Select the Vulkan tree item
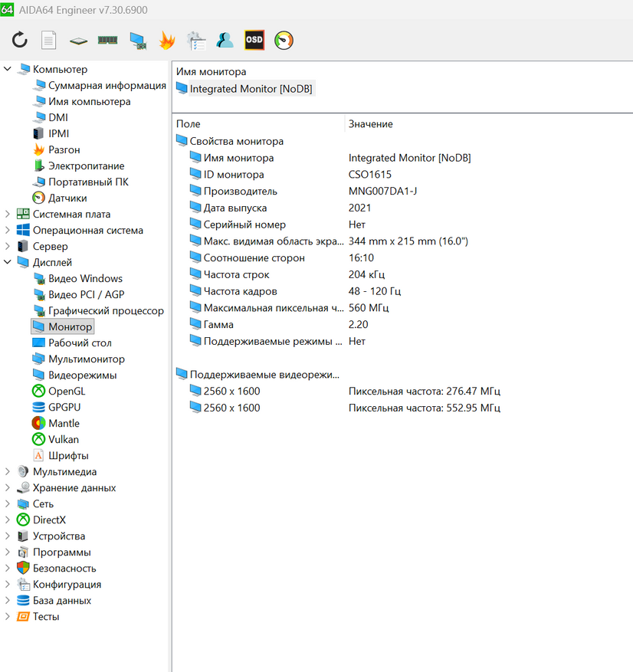Image resolution: width=633 pixels, height=672 pixels. pyautogui.click(x=63, y=440)
